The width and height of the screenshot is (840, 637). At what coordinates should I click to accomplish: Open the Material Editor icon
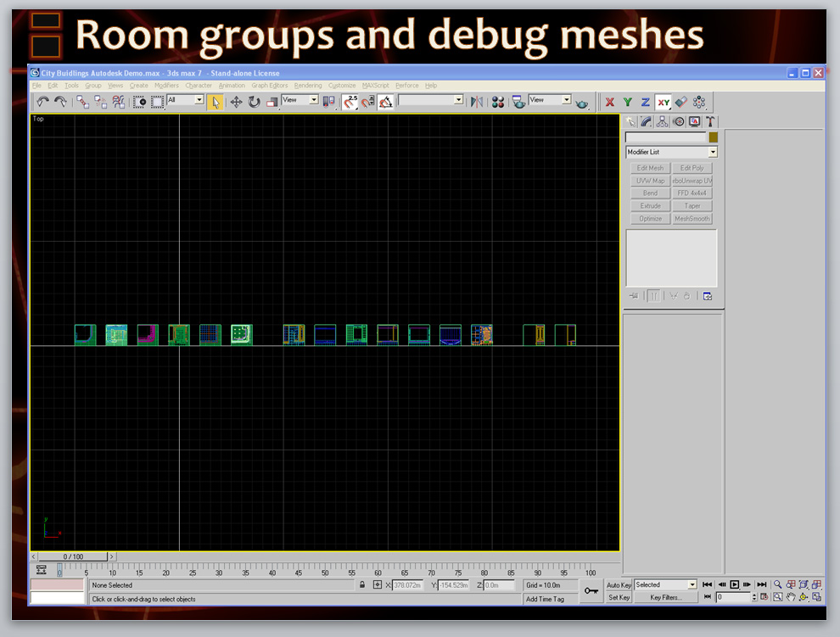(498, 102)
